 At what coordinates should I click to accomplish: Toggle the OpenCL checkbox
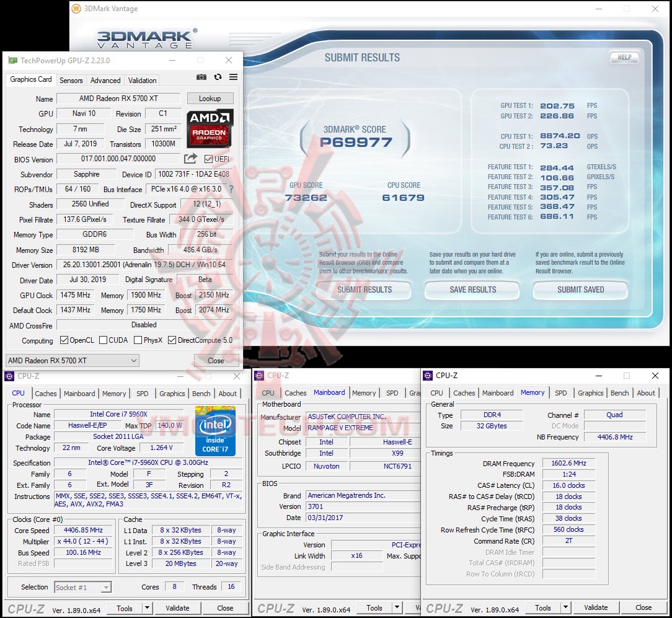click(64, 340)
